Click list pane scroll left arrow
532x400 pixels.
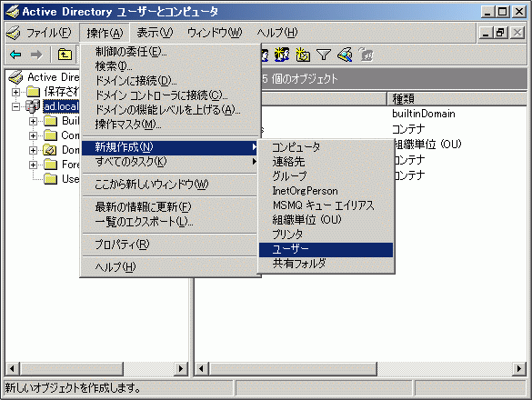(202, 369)
